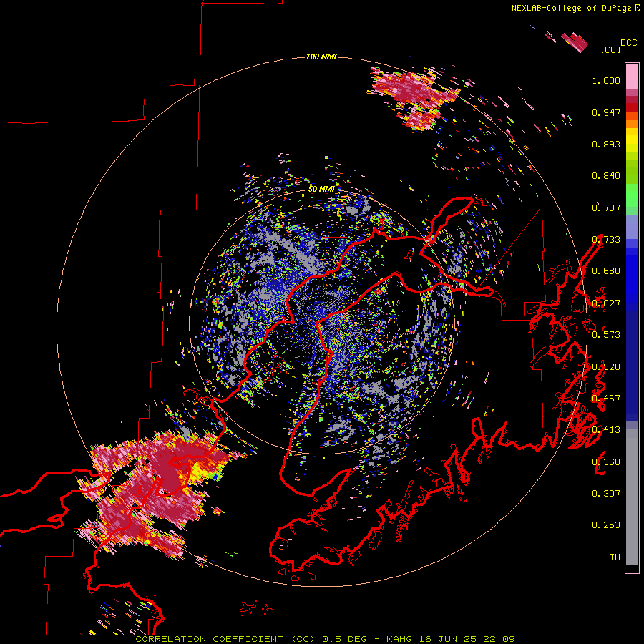Click the 50 NMI range ring label
644x644 pixels.
point(321,189)
